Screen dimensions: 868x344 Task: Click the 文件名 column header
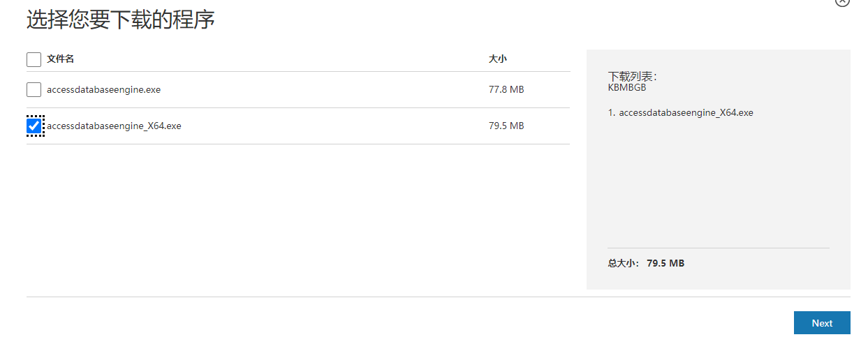pos(61,59)
